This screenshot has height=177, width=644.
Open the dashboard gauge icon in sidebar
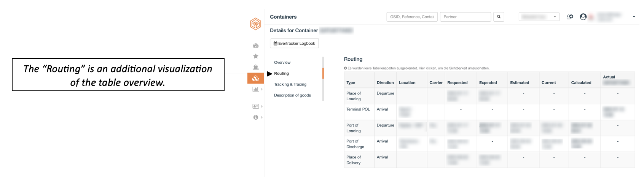point(256,46)
